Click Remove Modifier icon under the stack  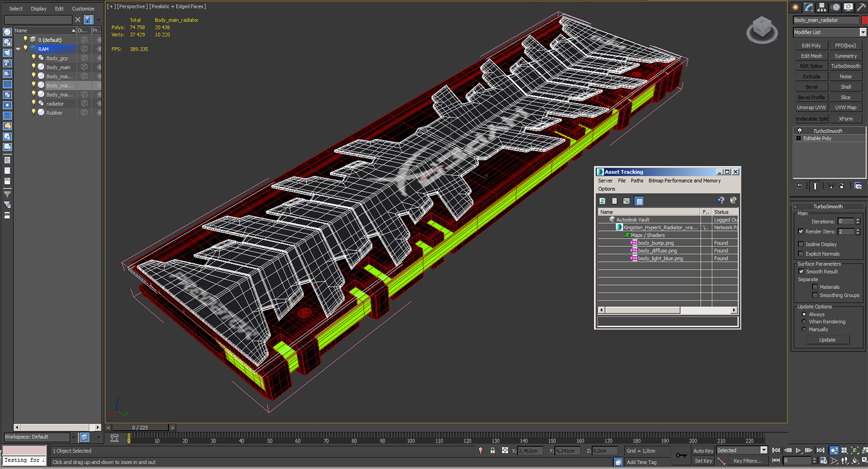tap(842, 186)
